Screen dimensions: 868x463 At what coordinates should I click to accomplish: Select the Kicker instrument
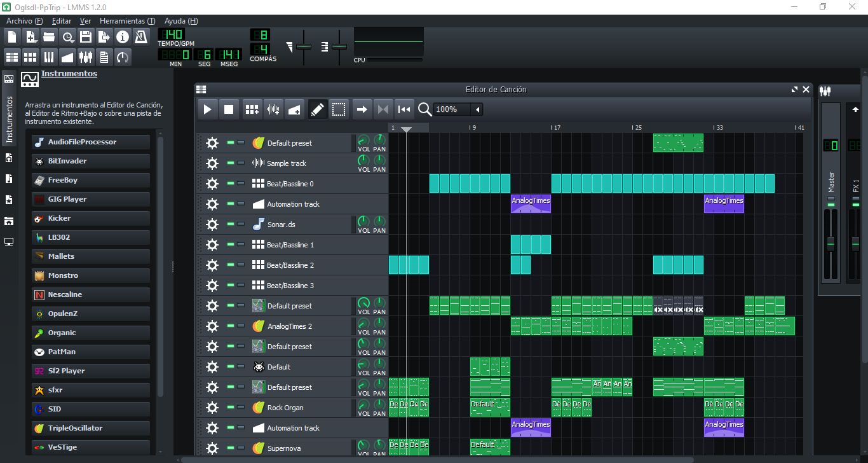coord(91,218)
